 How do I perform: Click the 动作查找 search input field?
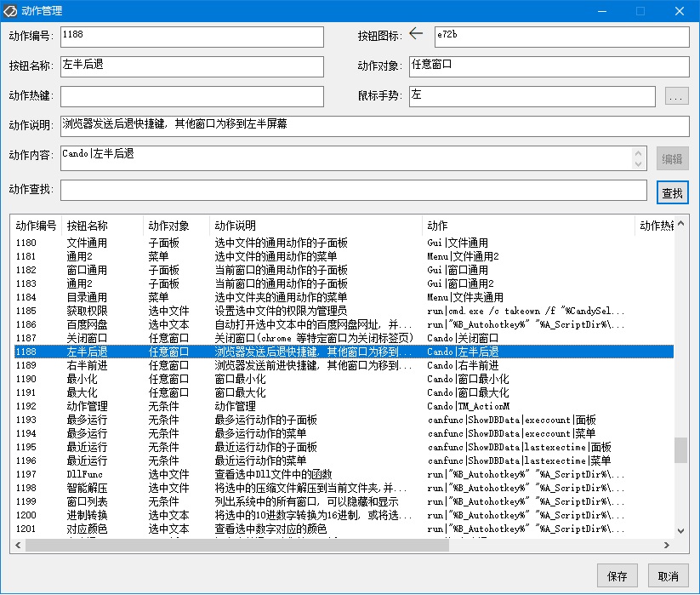(x=354, y=191)
